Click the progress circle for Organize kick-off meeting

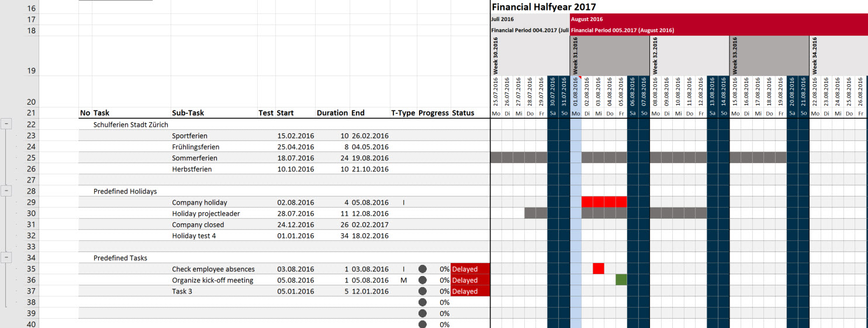point(423,280)
